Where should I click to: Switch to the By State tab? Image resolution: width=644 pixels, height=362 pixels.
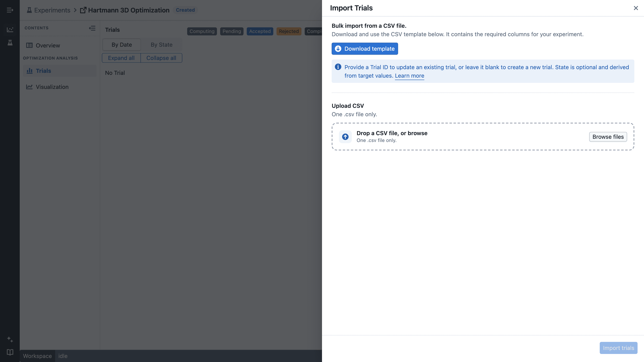(161, 45)
